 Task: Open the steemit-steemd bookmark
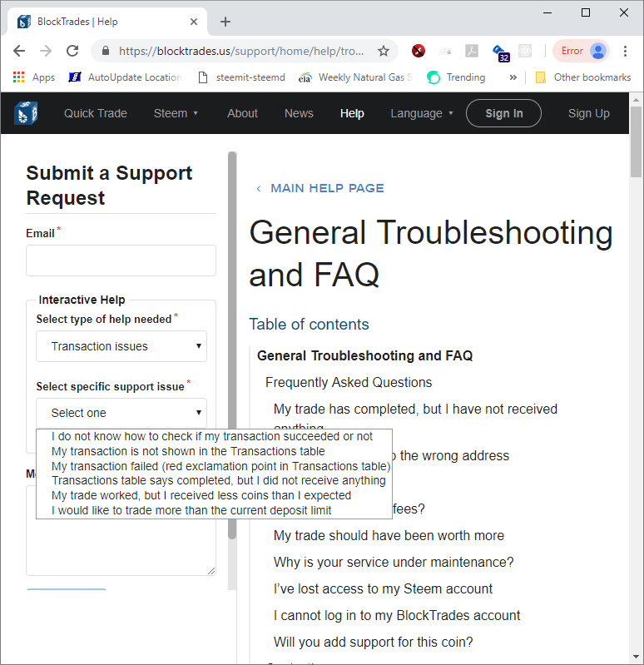pos(242,77)
